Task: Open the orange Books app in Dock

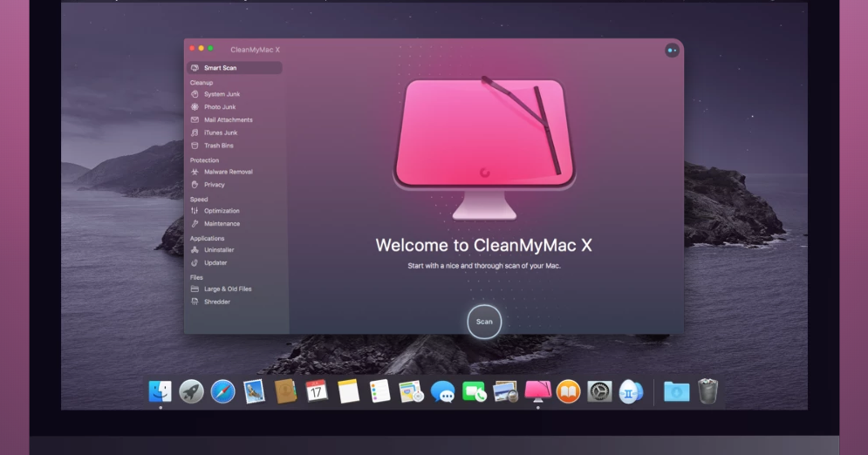Action: click(568, 391)
